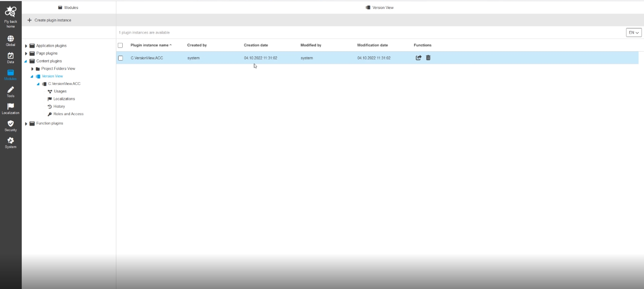Collapse the C.VersionView.ACC tree node

(38, 84)
